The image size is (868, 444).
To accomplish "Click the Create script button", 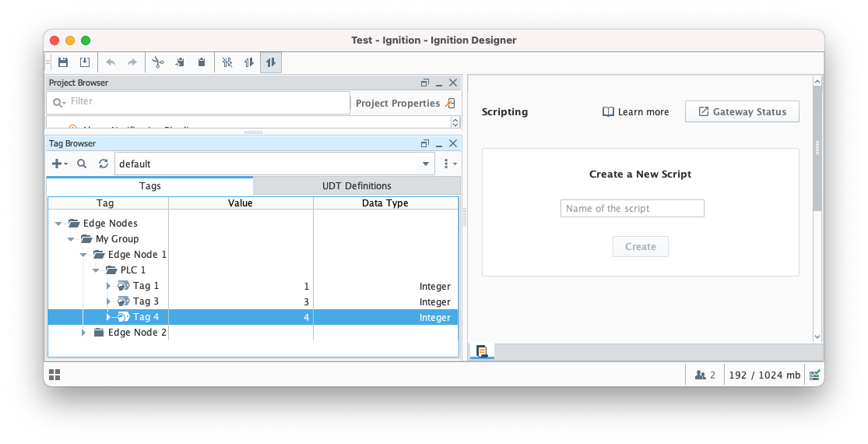I will tap(641, 246).
